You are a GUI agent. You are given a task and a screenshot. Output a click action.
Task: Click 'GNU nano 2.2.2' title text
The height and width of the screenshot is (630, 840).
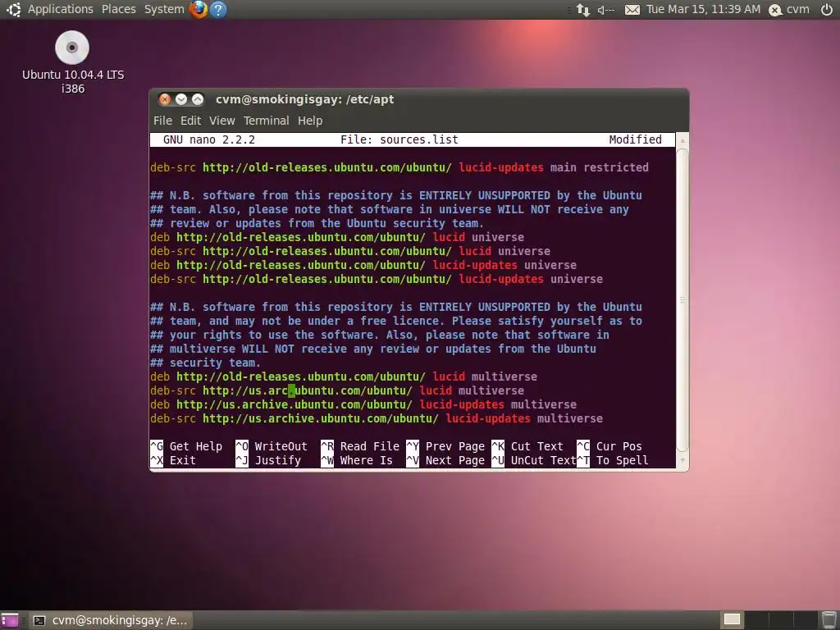tap(209, 139)
